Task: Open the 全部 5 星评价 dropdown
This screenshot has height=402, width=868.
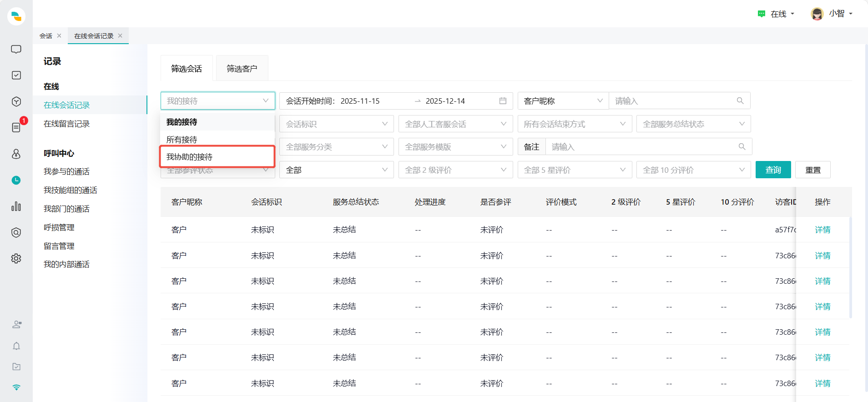Action: click(575, 170)
